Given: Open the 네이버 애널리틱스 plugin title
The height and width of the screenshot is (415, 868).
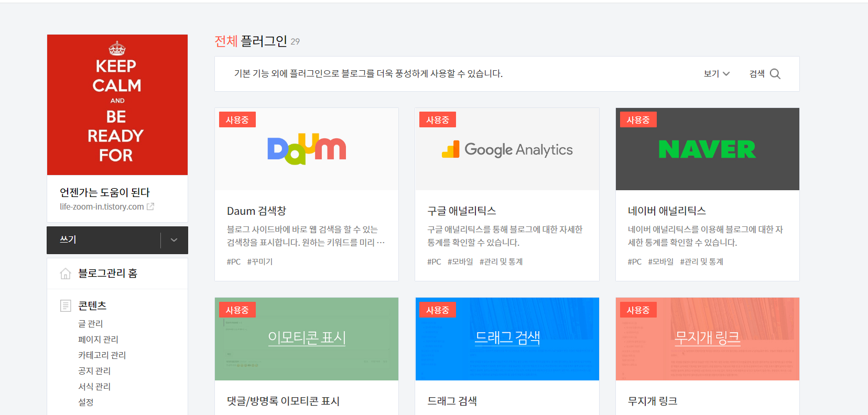Looking at the screenshot, I should pos(667,211).
